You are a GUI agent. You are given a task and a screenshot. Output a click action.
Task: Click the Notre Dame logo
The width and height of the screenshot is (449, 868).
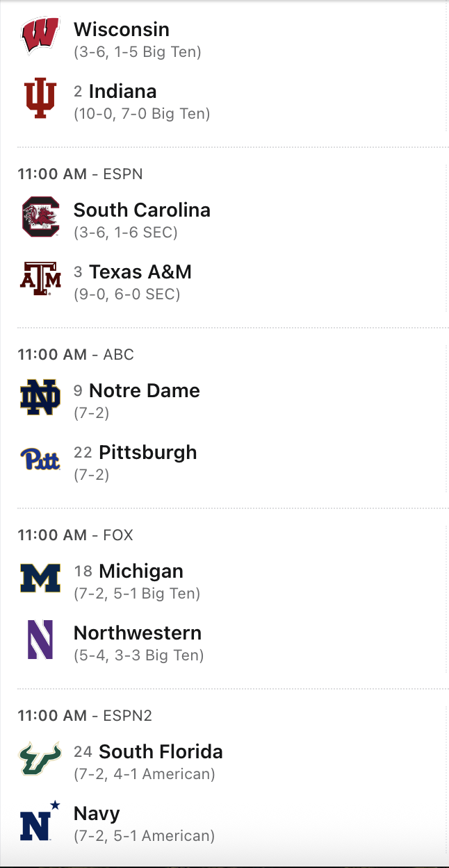40,397
